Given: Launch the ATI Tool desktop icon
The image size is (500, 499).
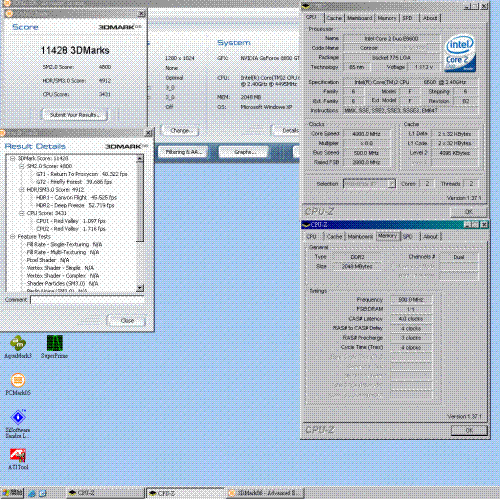Looking at the screenshot, I should 18,459.
